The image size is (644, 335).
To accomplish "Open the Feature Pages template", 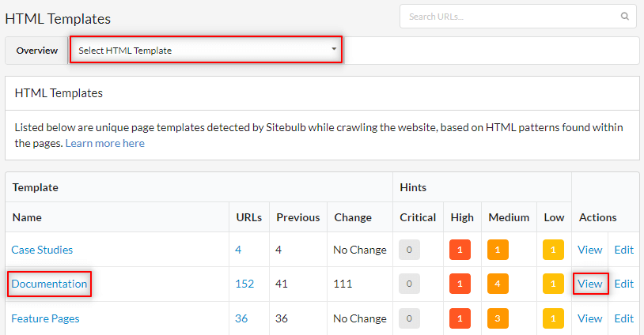I will point(45,318).
